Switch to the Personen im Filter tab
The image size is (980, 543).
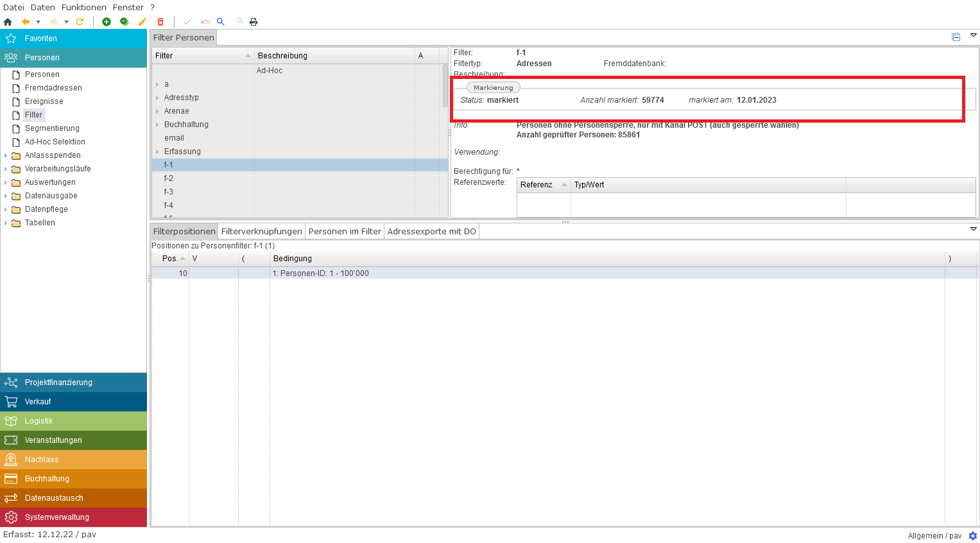coord(345,231)
